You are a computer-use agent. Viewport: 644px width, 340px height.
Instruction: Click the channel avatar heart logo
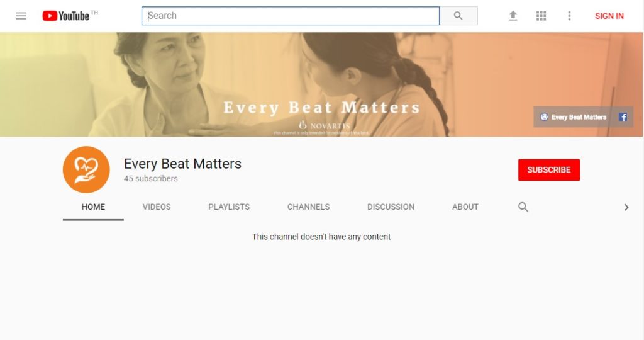point(86,169)
